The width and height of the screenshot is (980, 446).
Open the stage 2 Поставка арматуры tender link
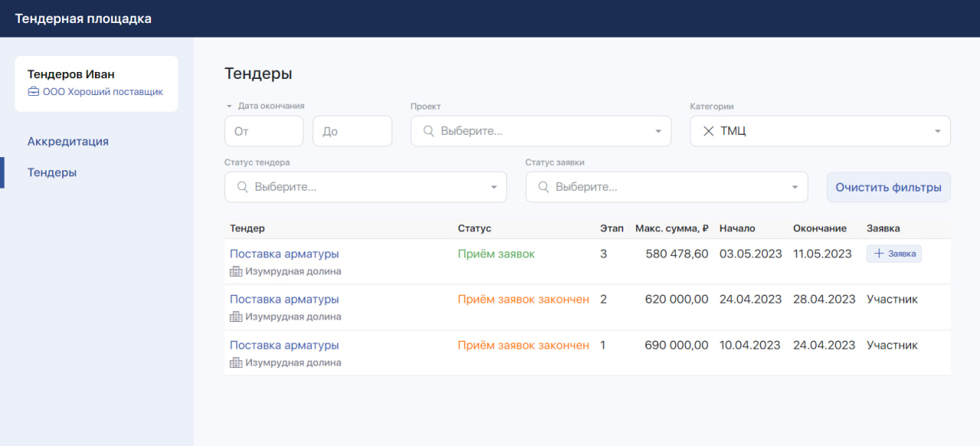click(x=284, y=300)
